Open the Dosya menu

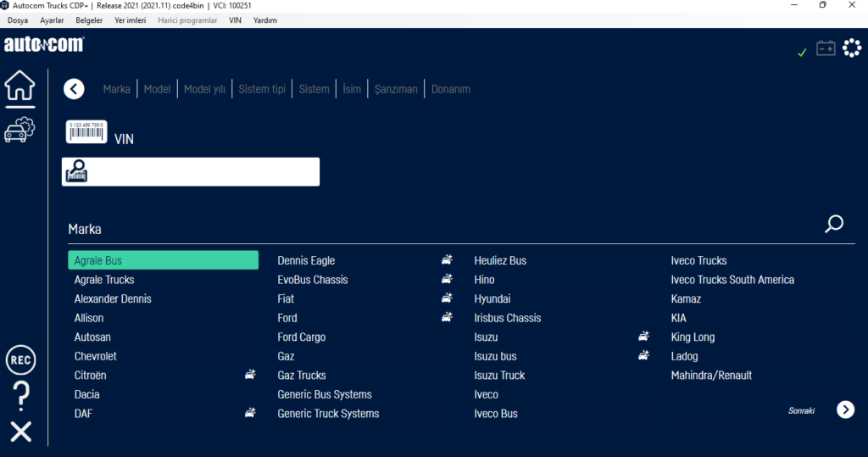(18, 20)
